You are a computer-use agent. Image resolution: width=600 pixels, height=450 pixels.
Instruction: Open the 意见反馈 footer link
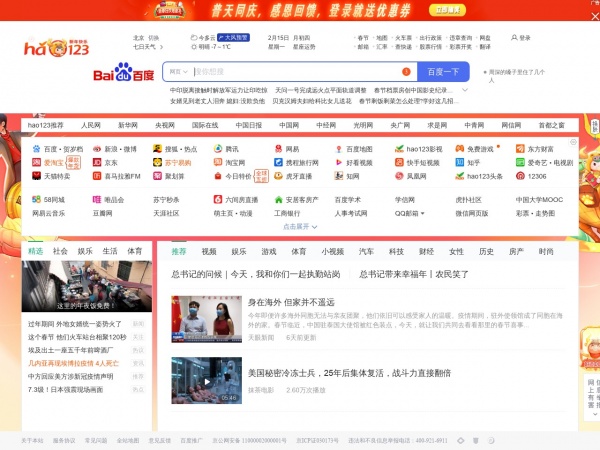pos(160,441)
